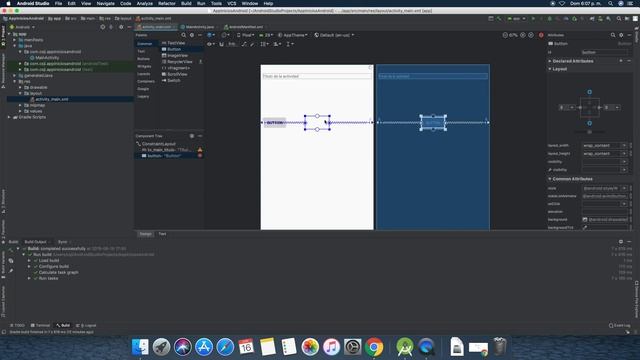
Task: Open the Default (en-us) locale dropdown
Action: coord(334,35)
